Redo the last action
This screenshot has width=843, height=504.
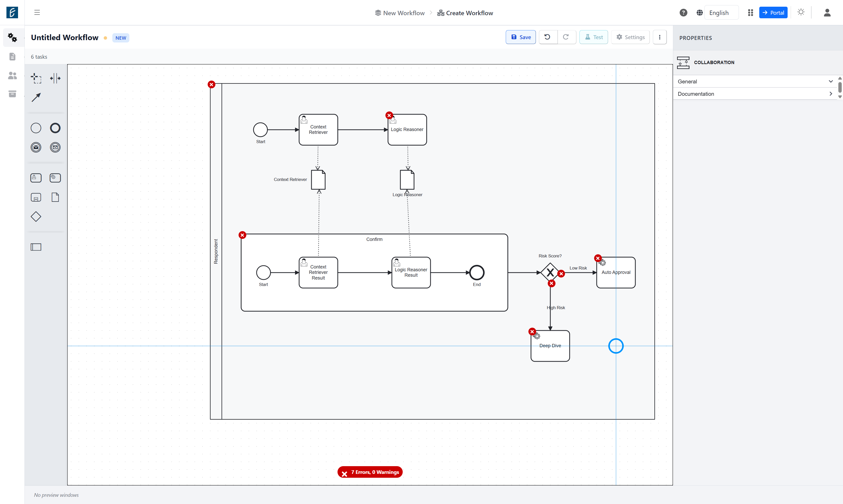[x=566, y=37]
